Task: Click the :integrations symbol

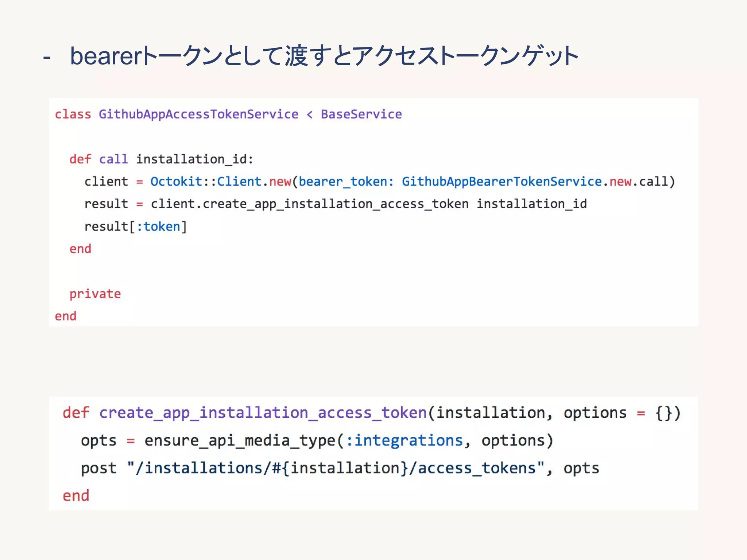Action: (404, 440)
